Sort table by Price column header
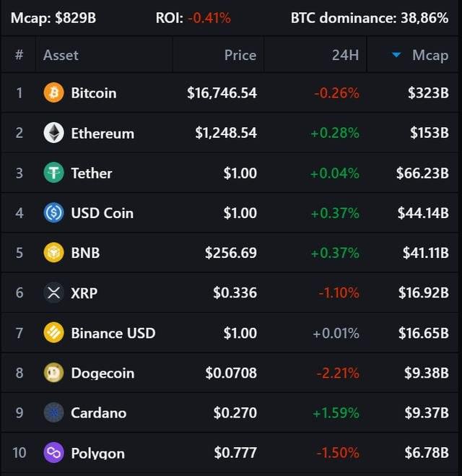 240,55
